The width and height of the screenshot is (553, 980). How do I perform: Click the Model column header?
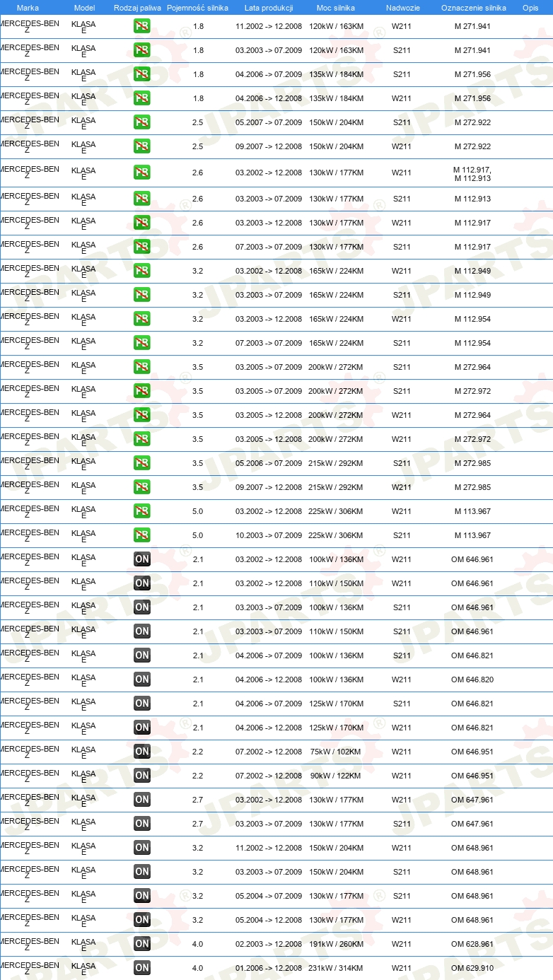point(84,8)
